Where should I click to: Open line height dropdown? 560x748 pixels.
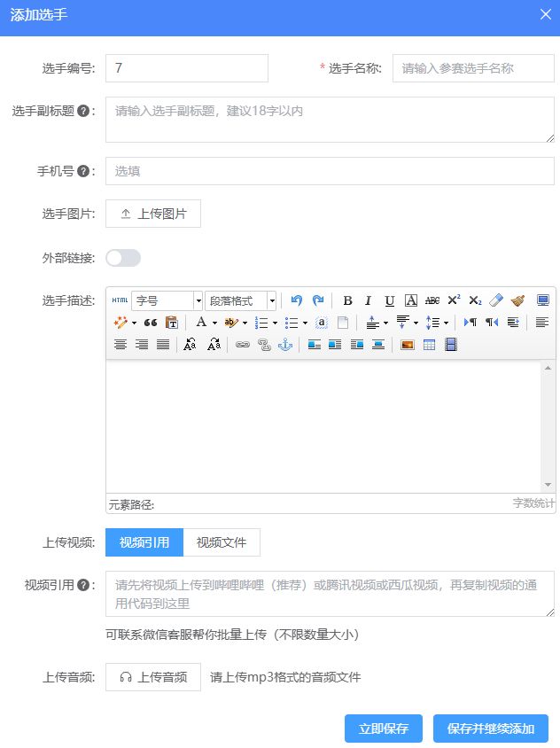(446, 323)
